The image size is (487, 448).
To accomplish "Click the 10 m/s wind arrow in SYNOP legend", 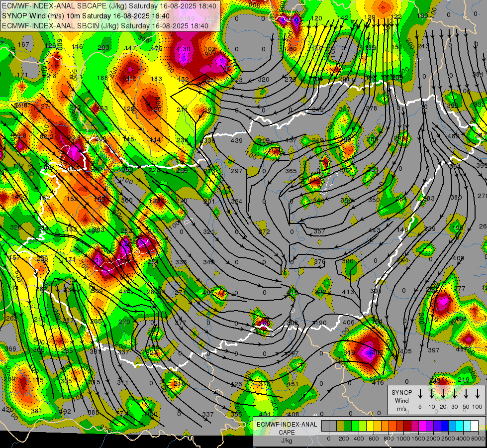I will click(x=431, y=393).
